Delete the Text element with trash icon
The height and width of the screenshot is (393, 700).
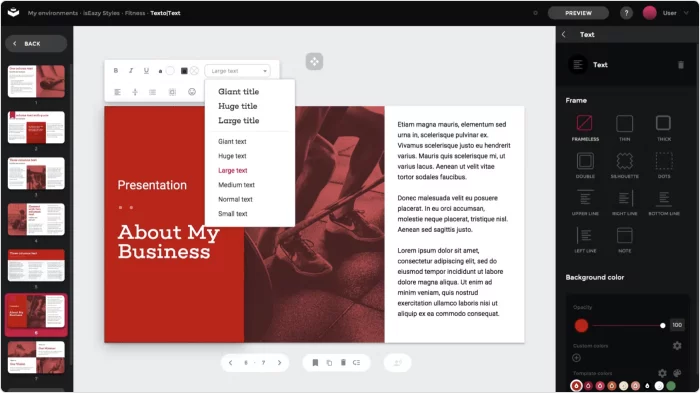click(x=681, y=65)
